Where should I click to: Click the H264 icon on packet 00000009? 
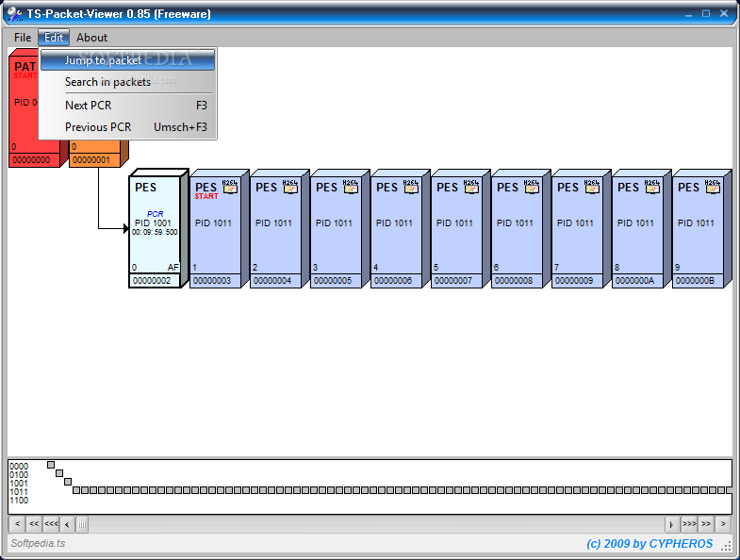click(592, 187)
